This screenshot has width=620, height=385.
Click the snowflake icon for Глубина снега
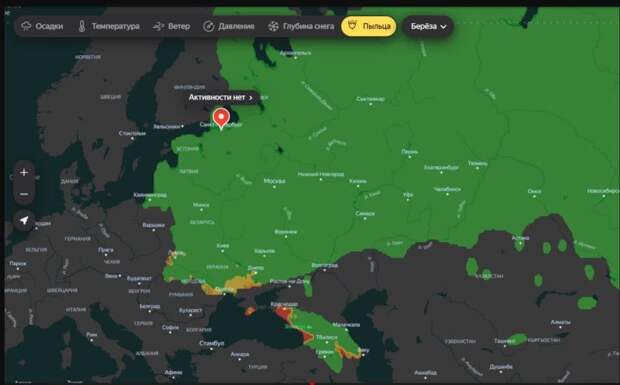273,26
